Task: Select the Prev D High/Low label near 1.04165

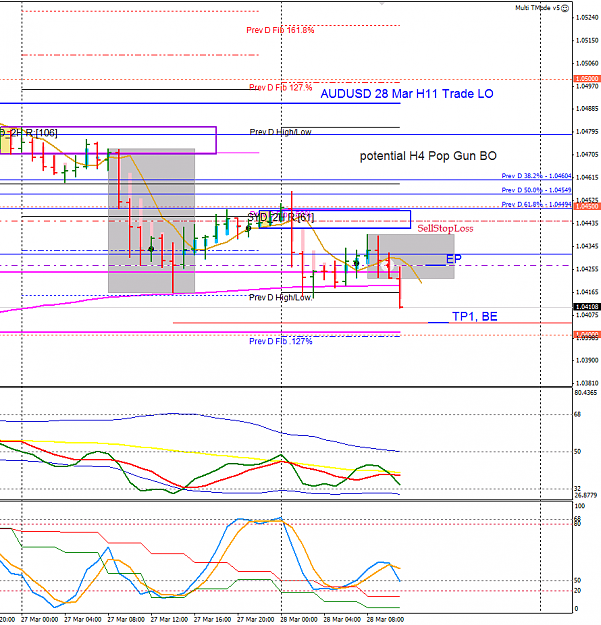Action: [x=280, y=298]
